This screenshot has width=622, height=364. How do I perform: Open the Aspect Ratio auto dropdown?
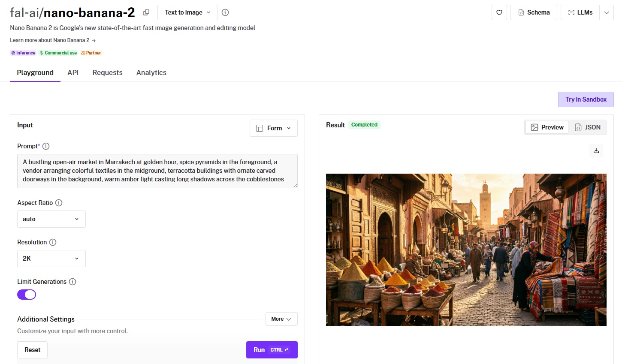click(x=51, y=219)
